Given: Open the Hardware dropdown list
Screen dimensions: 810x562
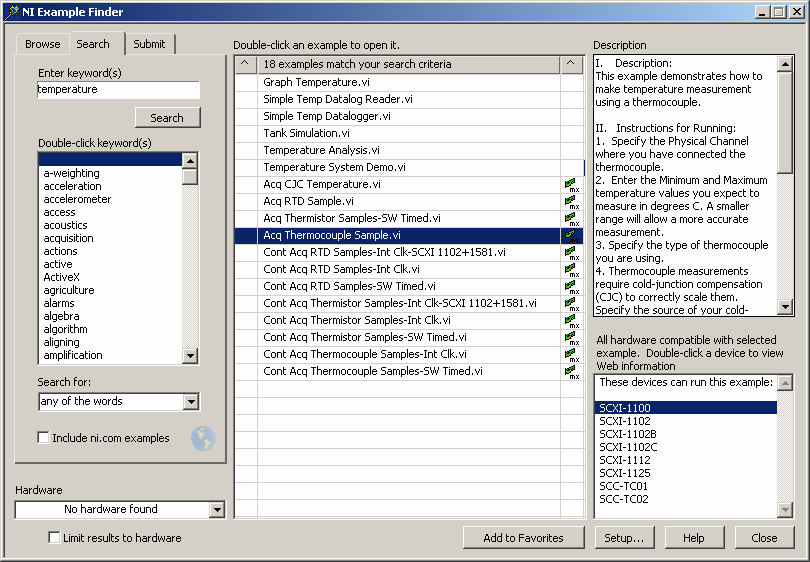Looking at the screenshot, I should point(217,510).
